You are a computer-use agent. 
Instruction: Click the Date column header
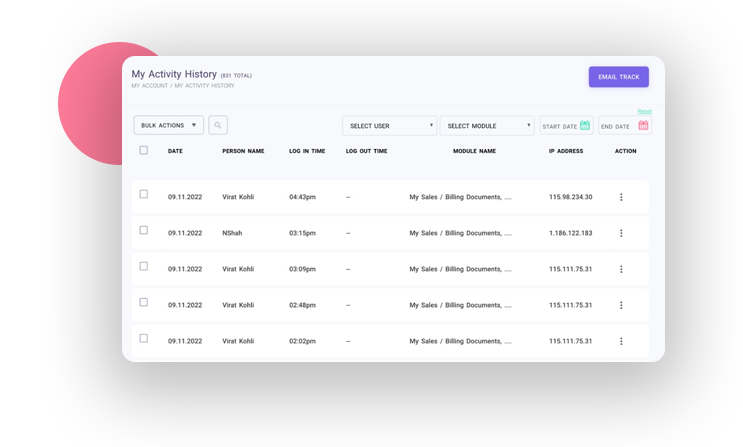(175, 151)
